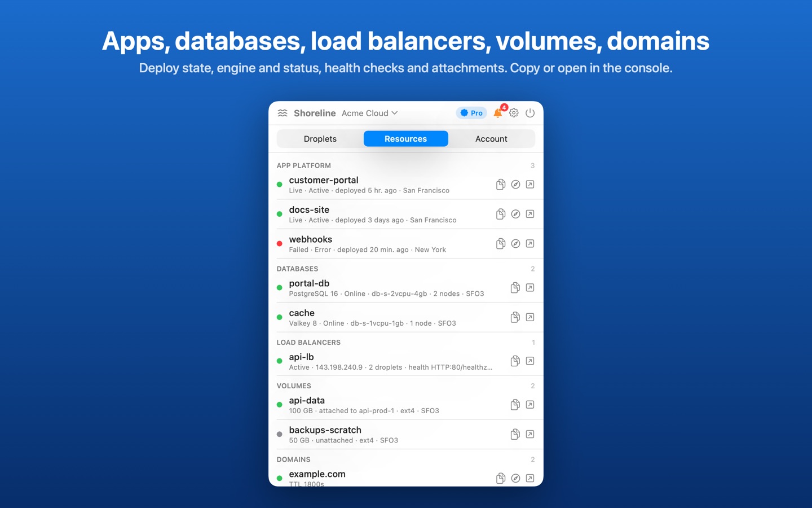
Task: Copy docs-site details
Action: point(500,214)
